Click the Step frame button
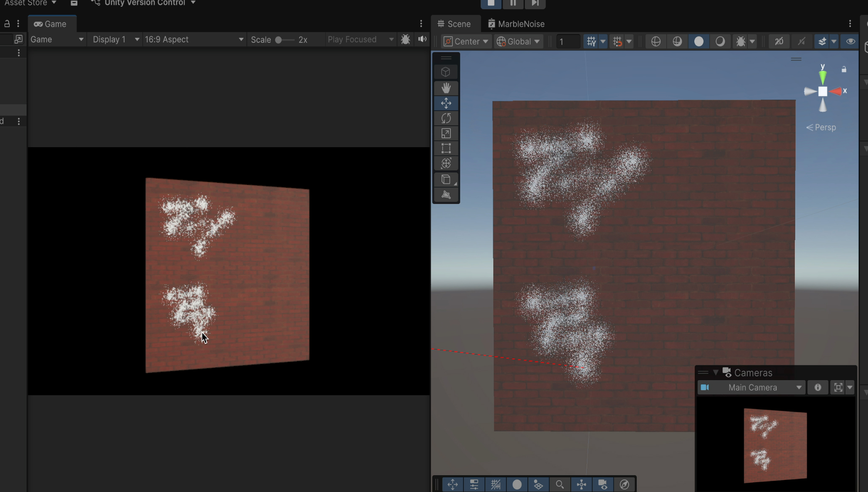 (x=535, y=3)
